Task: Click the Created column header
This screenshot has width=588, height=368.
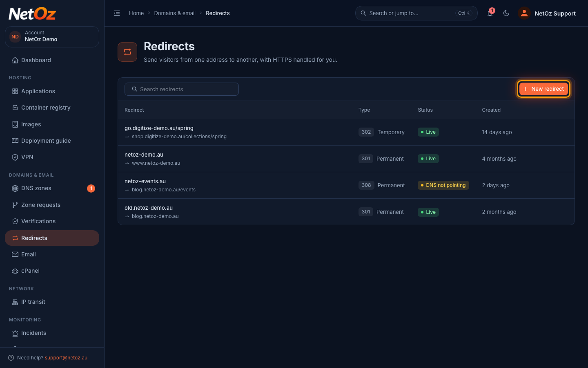Action: click(x=491, y=110)
